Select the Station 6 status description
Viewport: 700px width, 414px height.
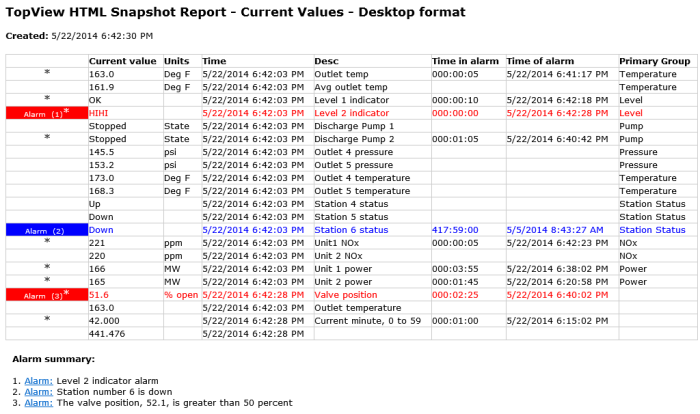coord(351,230)
